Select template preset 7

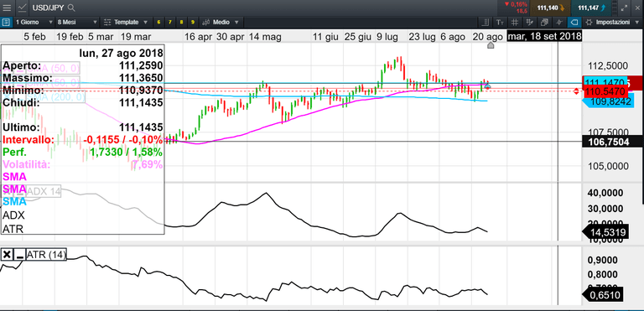[170, 22]
